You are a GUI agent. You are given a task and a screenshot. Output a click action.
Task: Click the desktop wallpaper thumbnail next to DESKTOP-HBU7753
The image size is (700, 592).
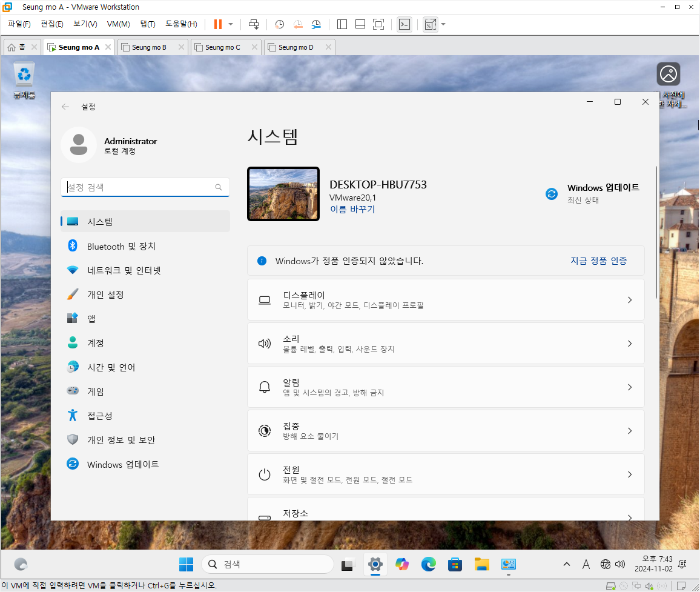pyautogui.click(x=283, y=194)
